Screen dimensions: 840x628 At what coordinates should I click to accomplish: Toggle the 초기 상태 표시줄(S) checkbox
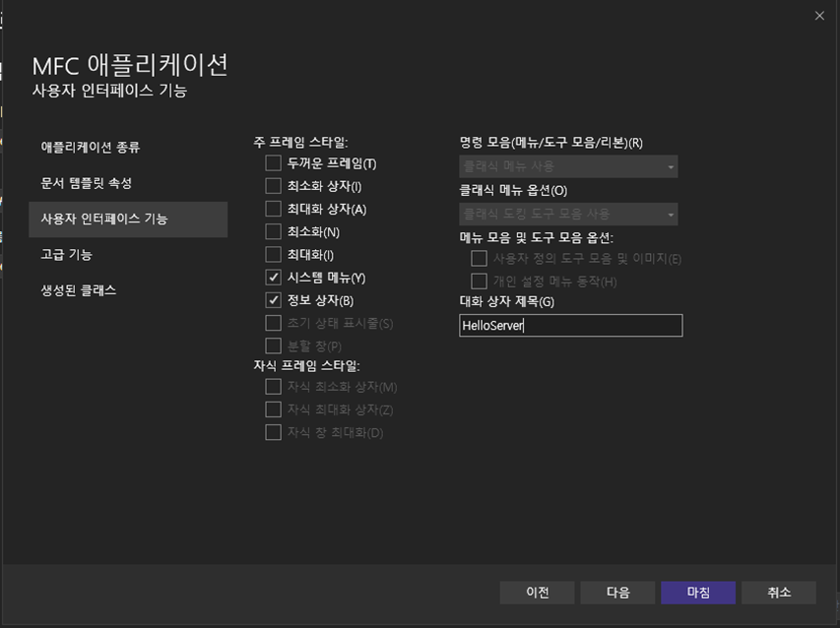273,324
